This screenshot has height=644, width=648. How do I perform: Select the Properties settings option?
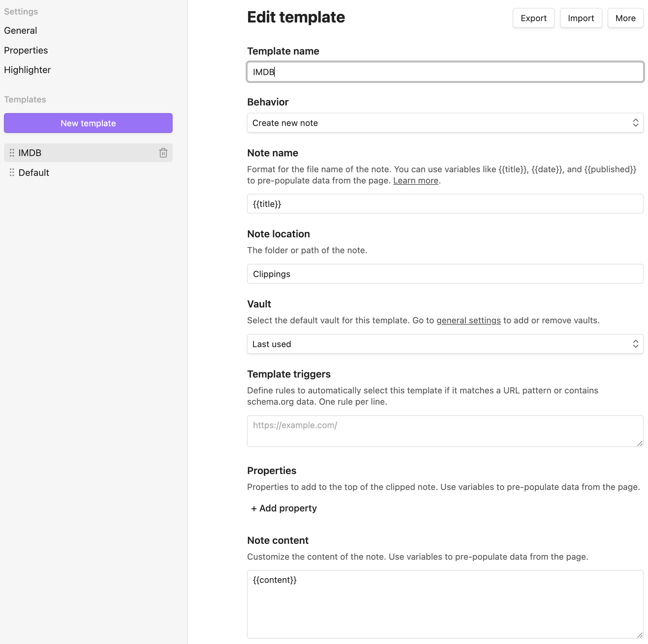click(x=26, y=50)
